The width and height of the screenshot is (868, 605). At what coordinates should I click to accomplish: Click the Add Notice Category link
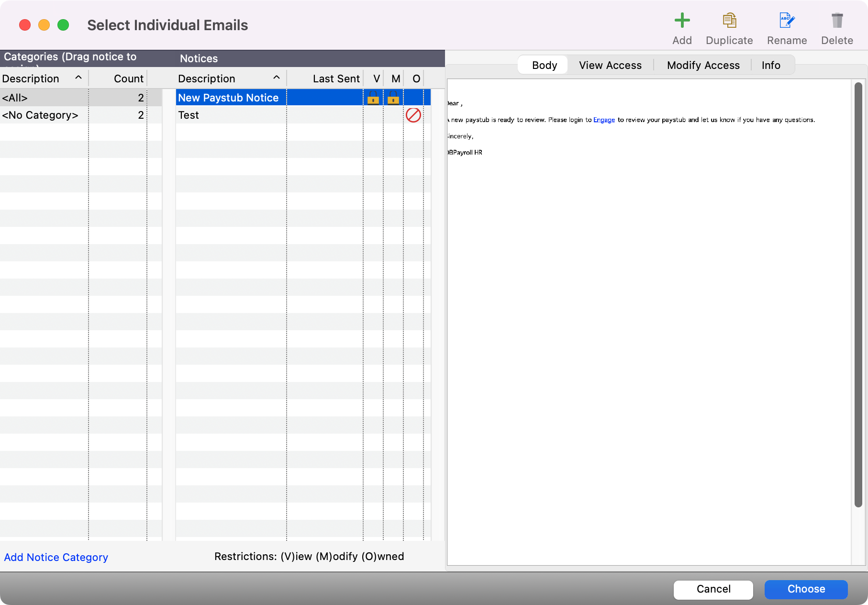click(x=56, y=558)
